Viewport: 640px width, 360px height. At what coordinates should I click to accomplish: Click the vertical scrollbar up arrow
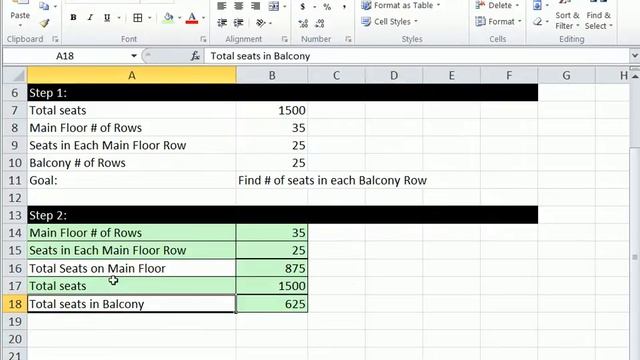[x=635, y=76]
